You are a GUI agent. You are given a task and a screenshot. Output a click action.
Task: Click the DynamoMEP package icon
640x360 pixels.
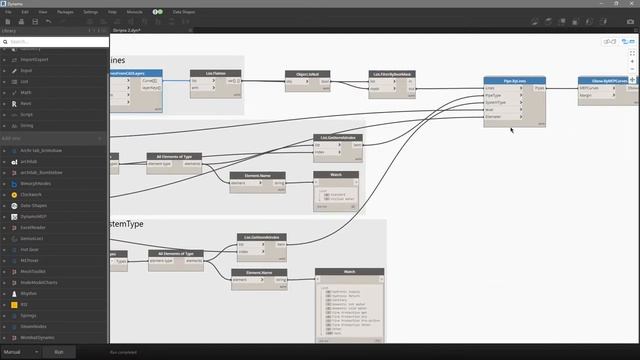coord(14,217)
